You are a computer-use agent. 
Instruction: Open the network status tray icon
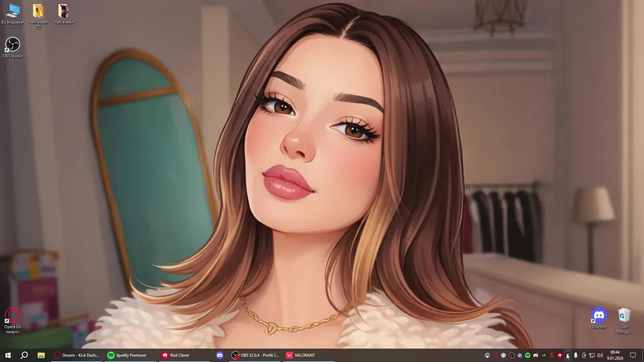pos(592,355)
